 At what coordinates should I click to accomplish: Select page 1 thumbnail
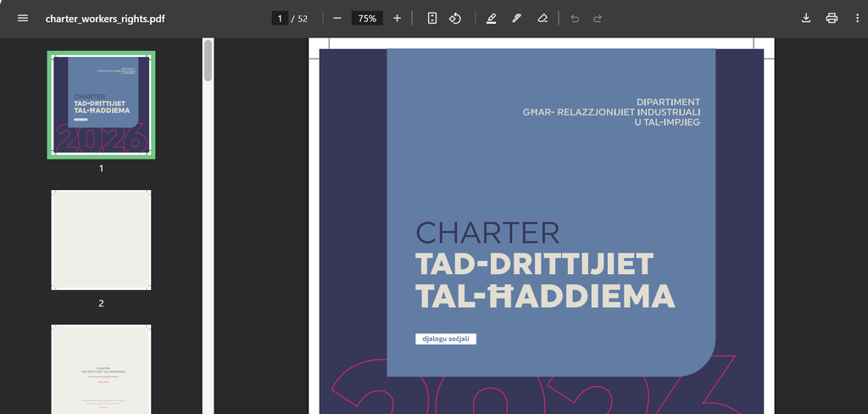[101, 104]
